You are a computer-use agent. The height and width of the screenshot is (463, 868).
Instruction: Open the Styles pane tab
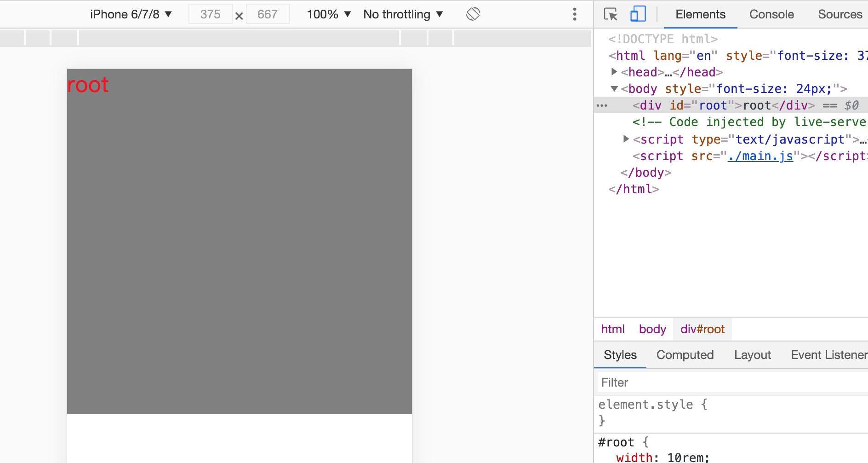tap(620, 355)
